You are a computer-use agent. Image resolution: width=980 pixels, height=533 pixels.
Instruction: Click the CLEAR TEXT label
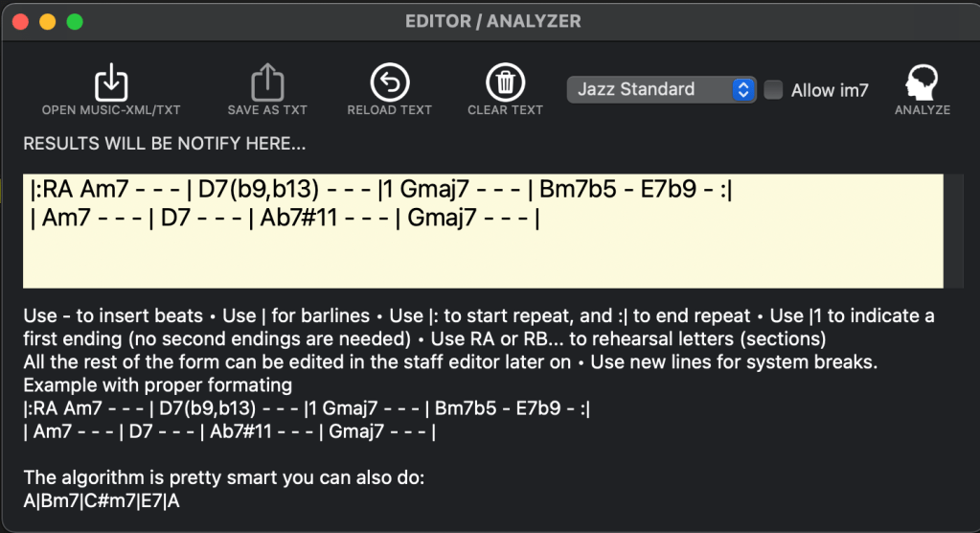tap(505, 110)
